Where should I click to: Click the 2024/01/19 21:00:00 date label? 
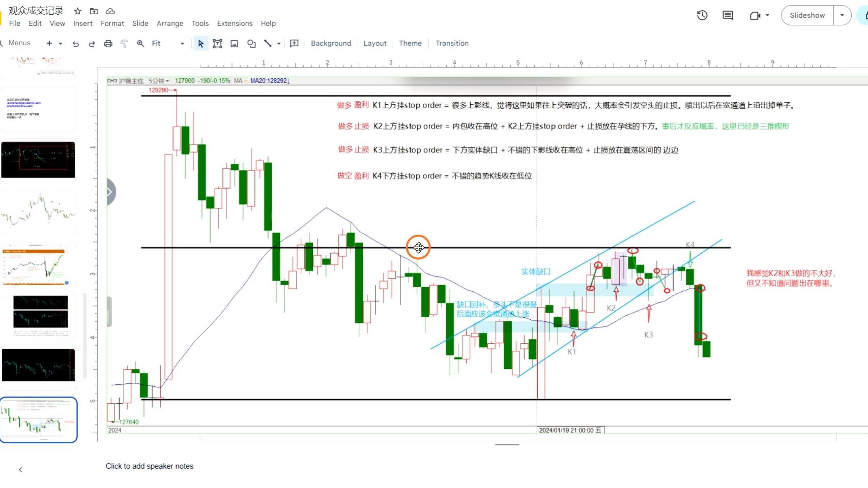[570, 431]
